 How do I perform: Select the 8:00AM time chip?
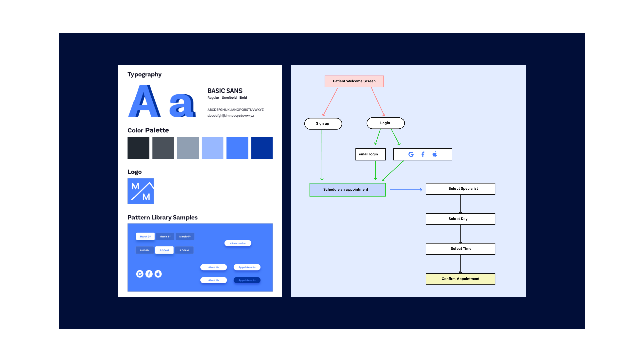coord(145,250)
